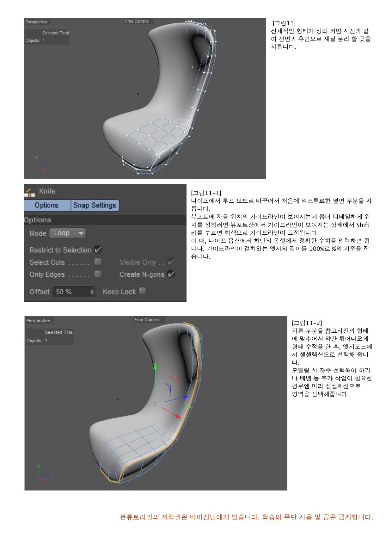Click the red X-axis arrow of the move gizmo
Viewport: 392px width, 555px height.
pos(178,417)
